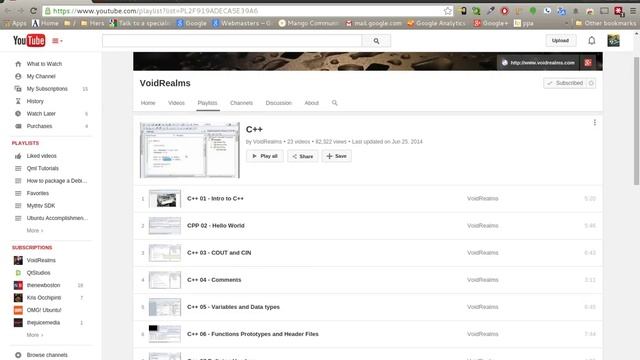Screen dimensions: 640x360
Task: Click the YouTube logo
Action: pos(29,40)
